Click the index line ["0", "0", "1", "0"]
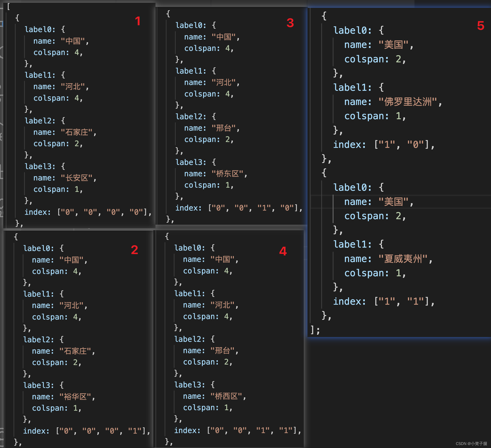This screenshot has height=448, width=491. click(x=239, y=208)
